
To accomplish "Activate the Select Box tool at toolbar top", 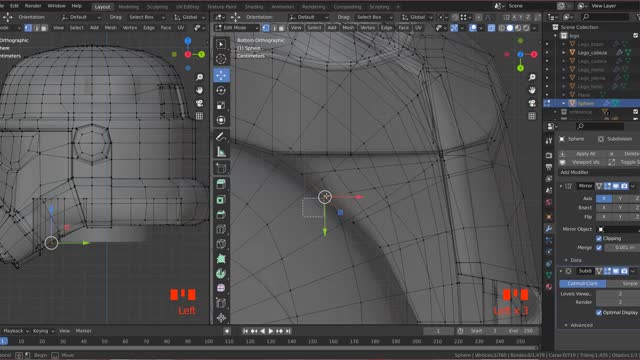I will 221,44.
